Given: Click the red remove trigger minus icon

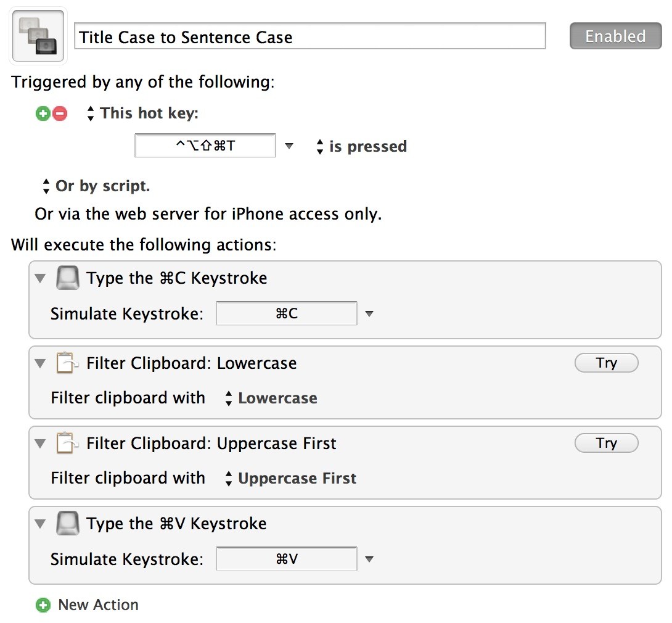Looking at the screenshot, I should tap(60, 113).
